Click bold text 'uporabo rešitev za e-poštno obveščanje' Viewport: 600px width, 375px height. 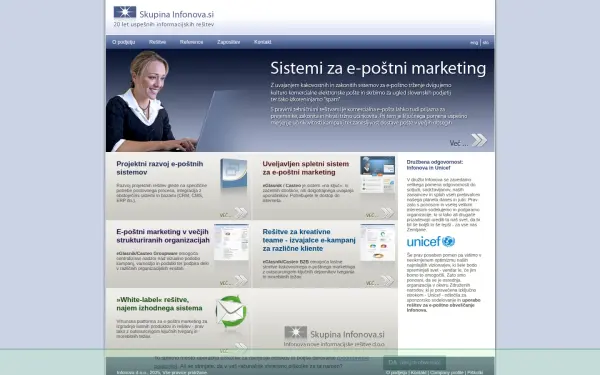(443, 303)
